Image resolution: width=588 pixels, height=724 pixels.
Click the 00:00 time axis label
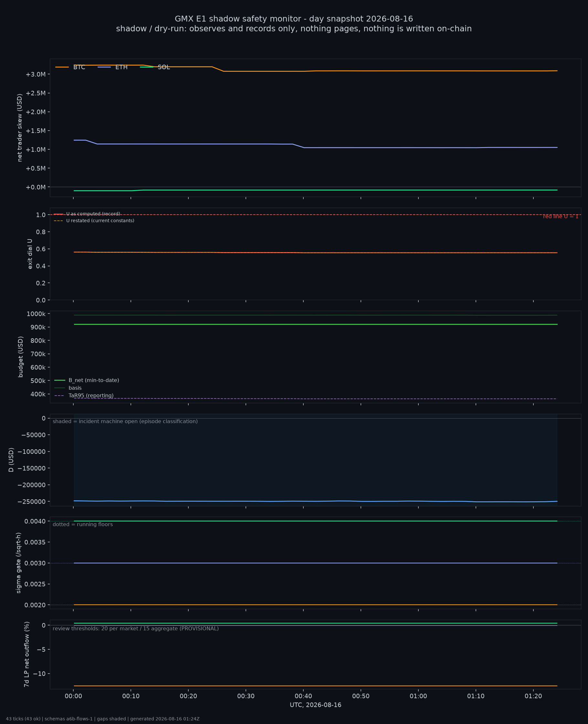coord(74,696)
